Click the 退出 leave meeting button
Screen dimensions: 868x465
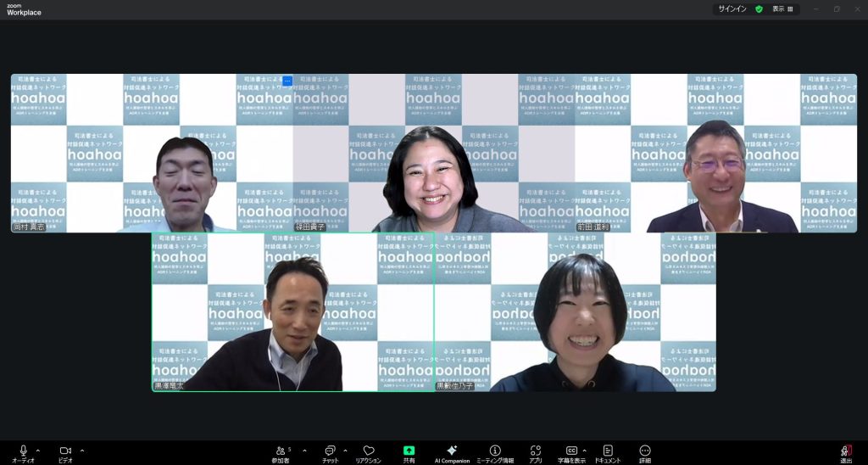[846, 452]
